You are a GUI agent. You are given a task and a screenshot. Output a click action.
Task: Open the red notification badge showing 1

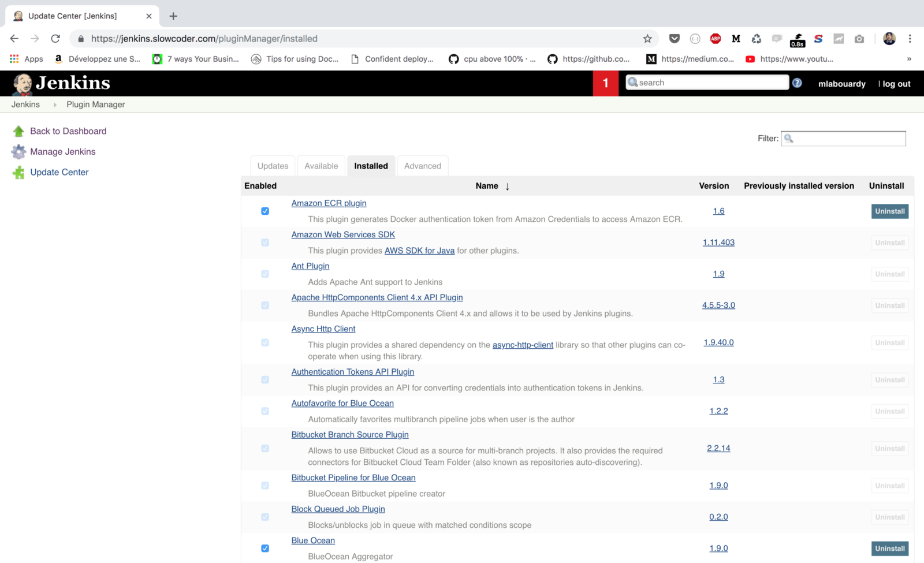pos(605,83)
